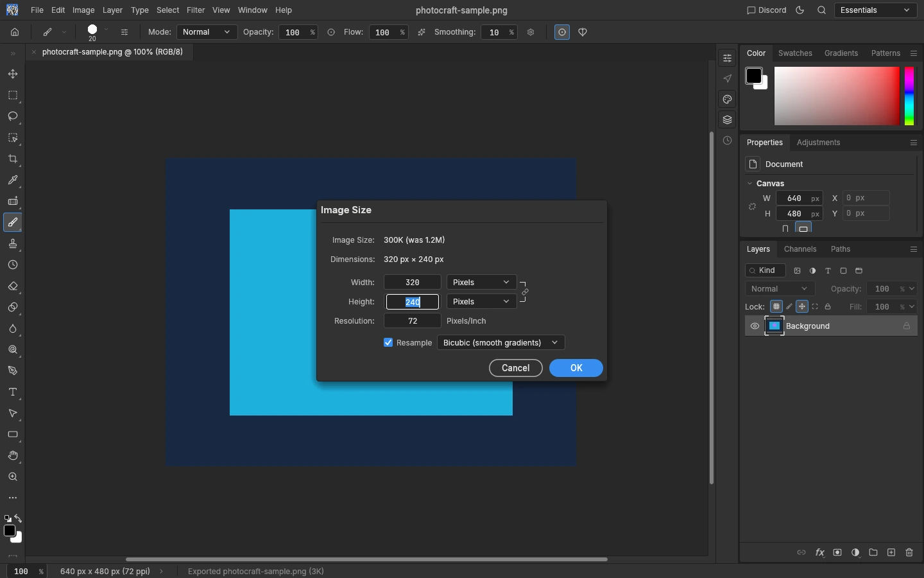Add layer style fx icon
This screenshot has height=578, width=924.
(x=819, y=552)
